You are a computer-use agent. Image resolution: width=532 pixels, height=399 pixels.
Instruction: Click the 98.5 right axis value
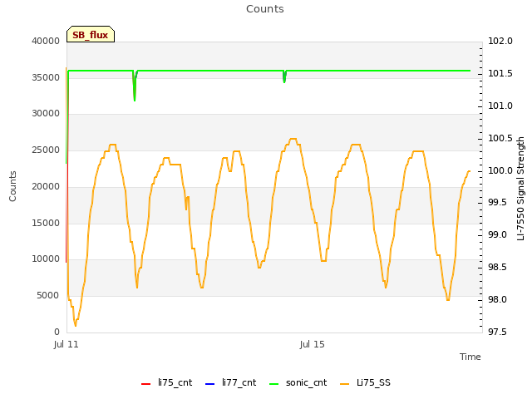pyautogui.click(x=497, y=268)
